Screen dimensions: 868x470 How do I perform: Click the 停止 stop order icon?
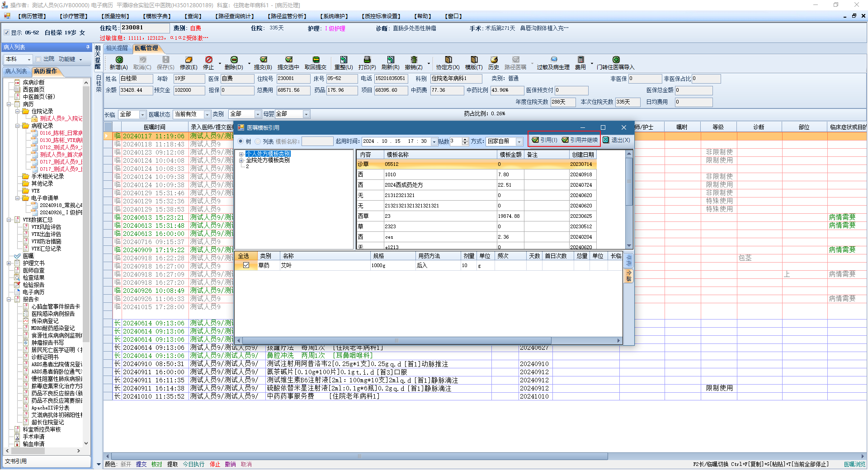click(208, 60)
